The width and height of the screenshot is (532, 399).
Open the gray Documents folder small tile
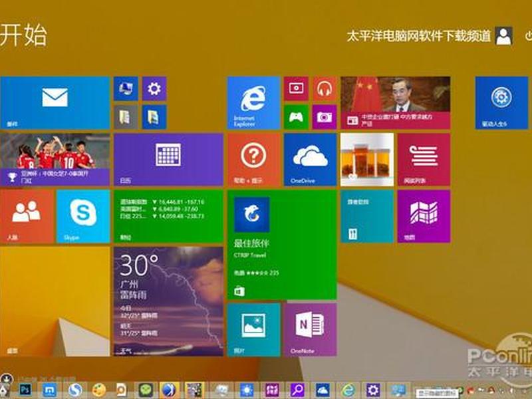126,117
